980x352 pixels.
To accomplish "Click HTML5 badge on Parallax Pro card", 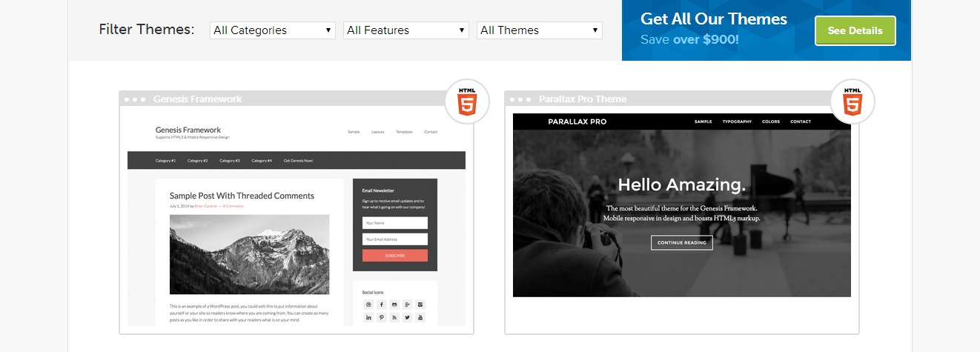I will (852, 101).
